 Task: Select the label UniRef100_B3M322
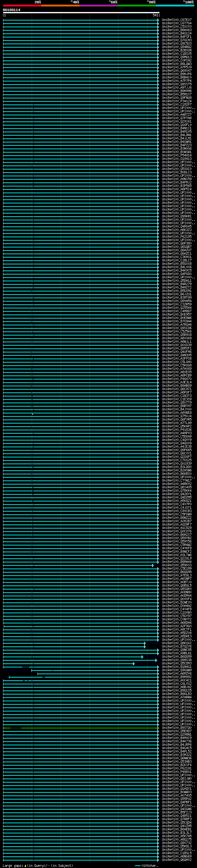176,754
